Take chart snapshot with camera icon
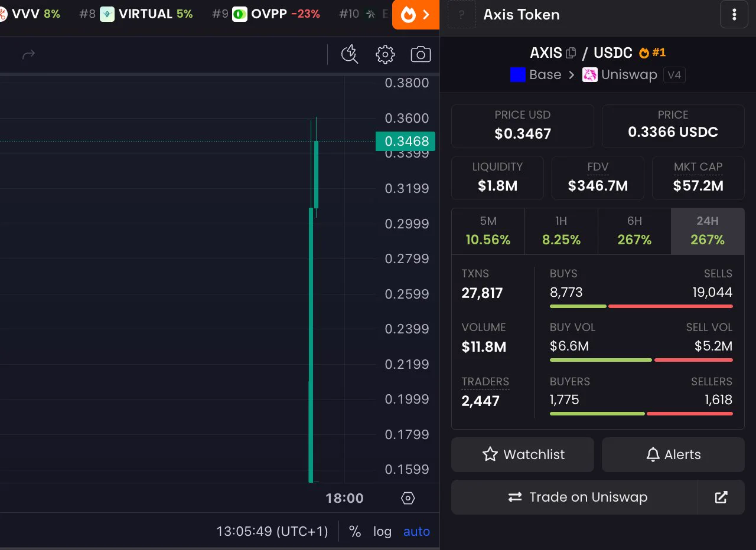 click(x=421, y=55)
